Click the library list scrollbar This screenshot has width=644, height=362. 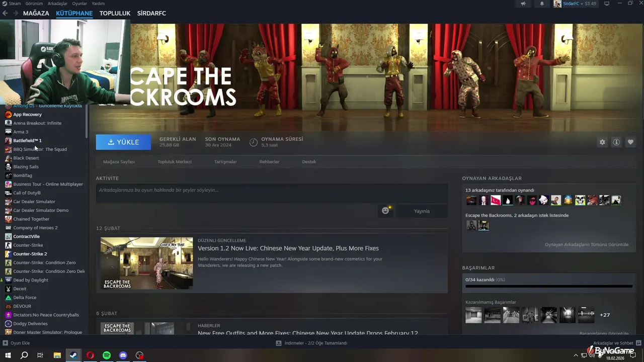point(87,121)
